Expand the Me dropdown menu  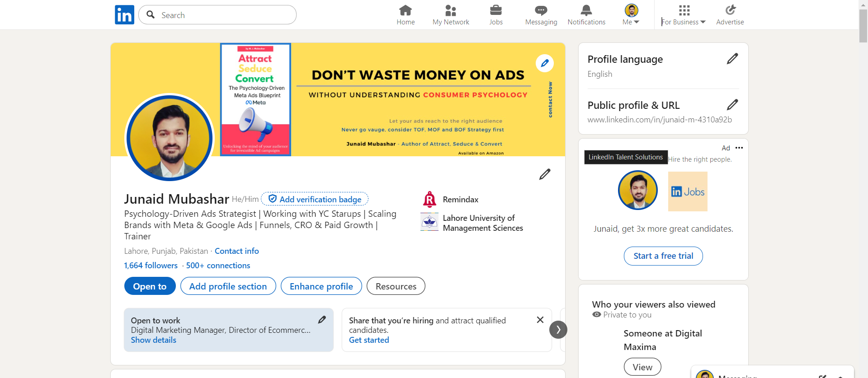pos(631,15)
